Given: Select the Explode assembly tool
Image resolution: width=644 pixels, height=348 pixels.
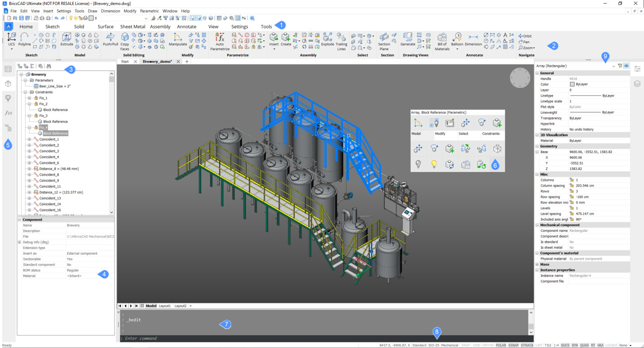Looking at the screenshot, I should (x=327, y=39).
